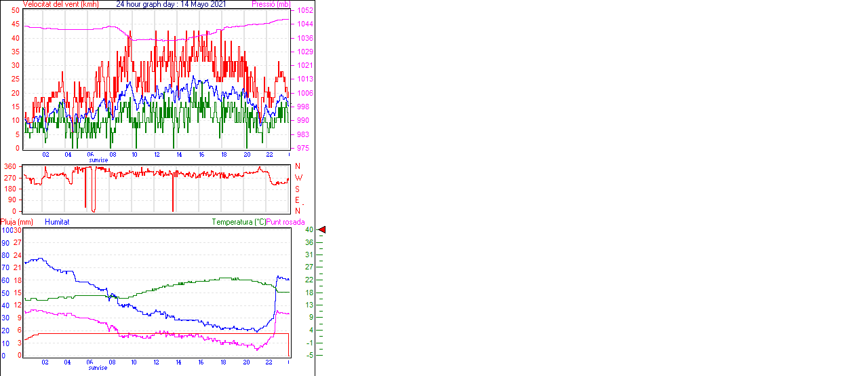Click the 975 pressure axis value
Image resolution: width=868 pixels, height=376 pixels.
pos(302,148)
